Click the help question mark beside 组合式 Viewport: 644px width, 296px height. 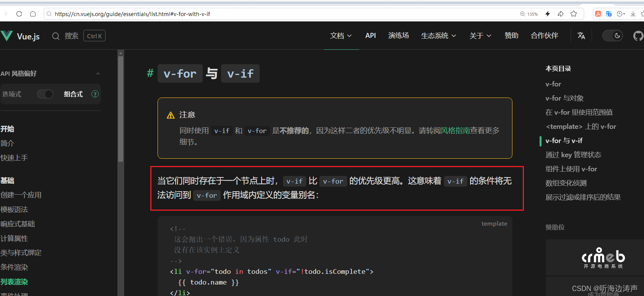[x=95, y=94]
